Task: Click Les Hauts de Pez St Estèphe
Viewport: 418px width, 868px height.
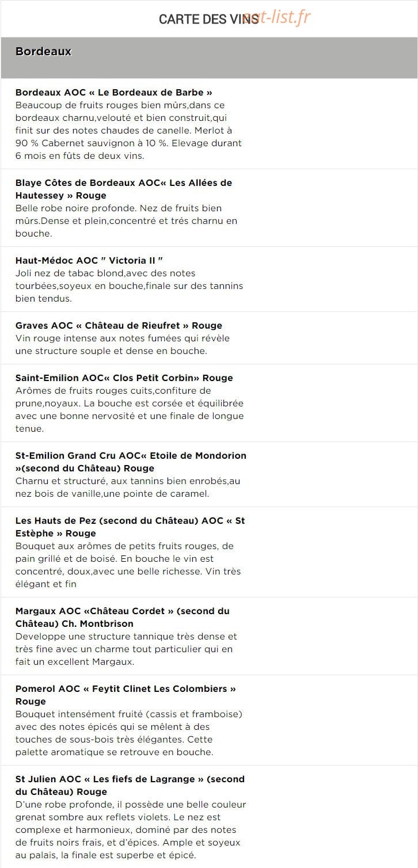Action: tap(130, 527)
